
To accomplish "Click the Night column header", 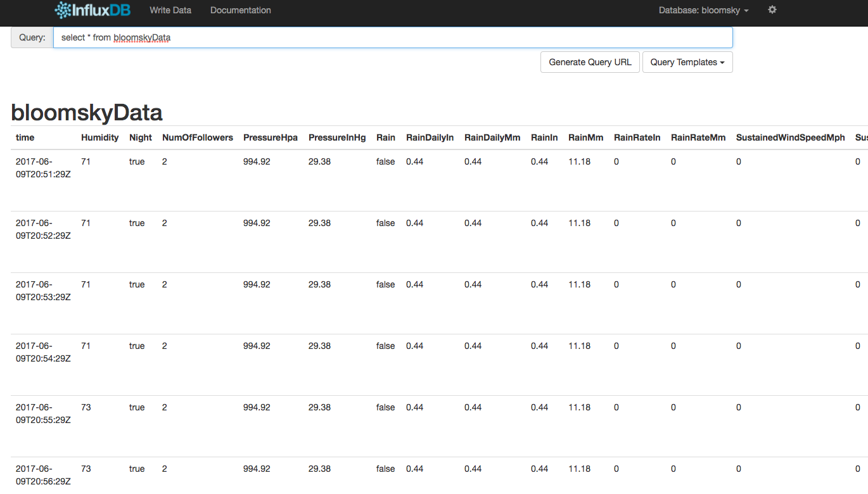I will 141,137.
